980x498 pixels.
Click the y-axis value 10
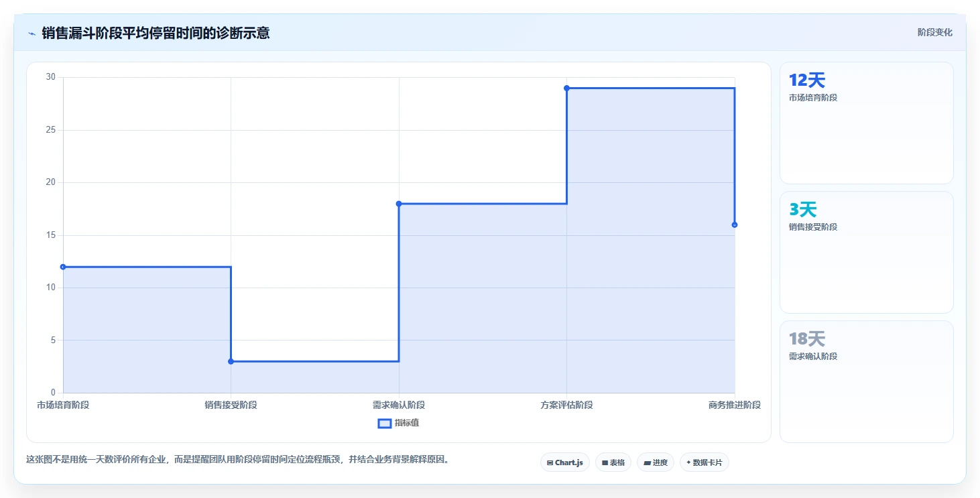[51, 288]
